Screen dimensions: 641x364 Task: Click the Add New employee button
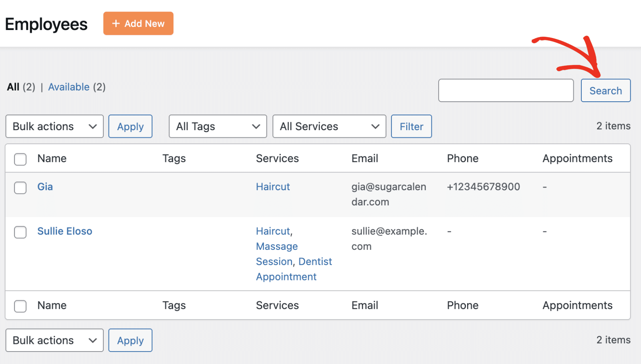coord(138,23)
